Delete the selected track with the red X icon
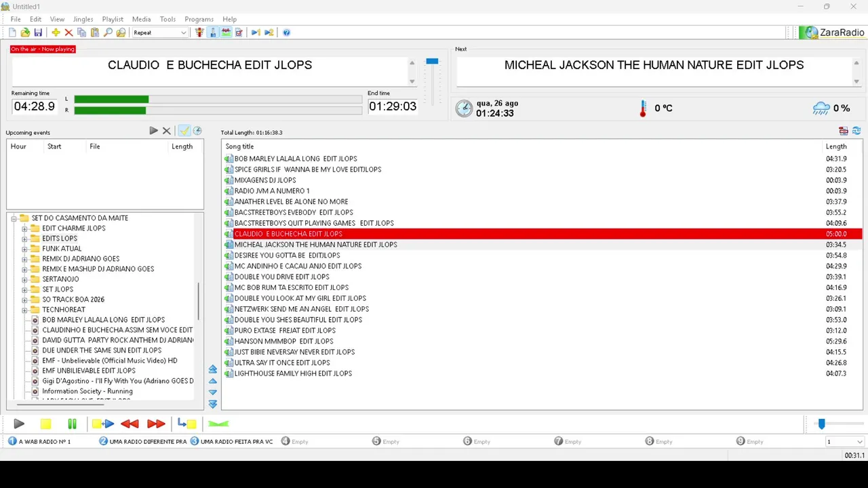The width and height of the screenshot is (868, 488). [68, 33]
